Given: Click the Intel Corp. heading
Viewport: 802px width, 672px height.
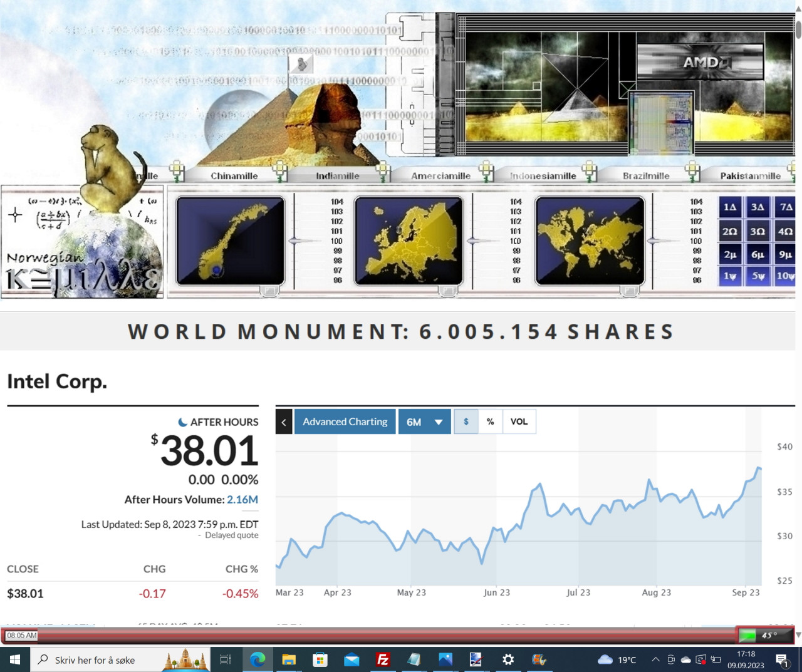Looking at the screenshot, I should pyautogui.click(x=57, y=381).
